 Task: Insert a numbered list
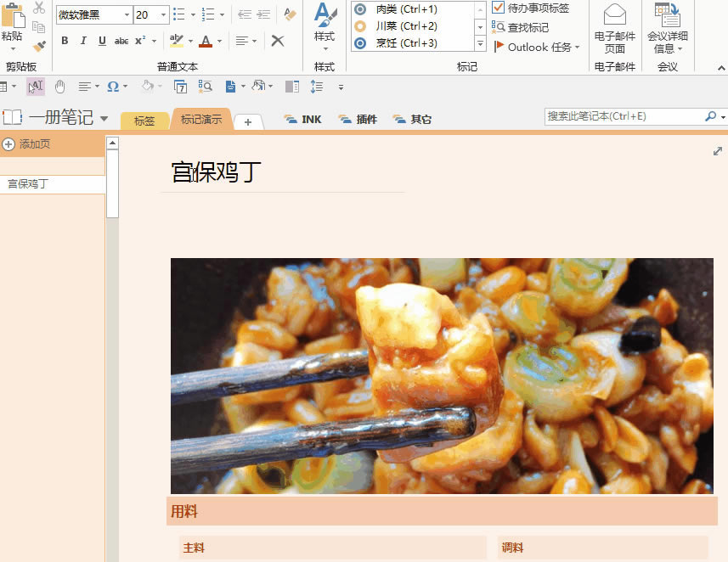pyautogui.click(x=207, y=14)
